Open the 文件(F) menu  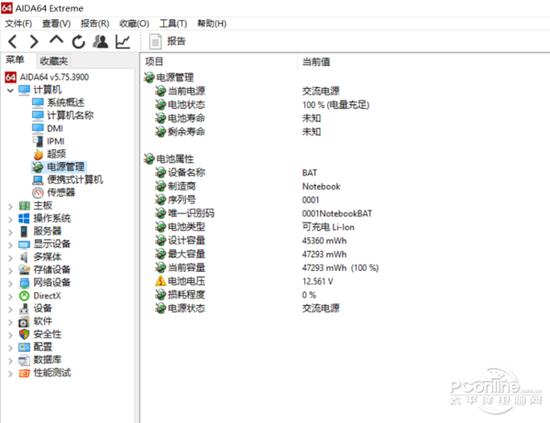click(x=19, y=24)
